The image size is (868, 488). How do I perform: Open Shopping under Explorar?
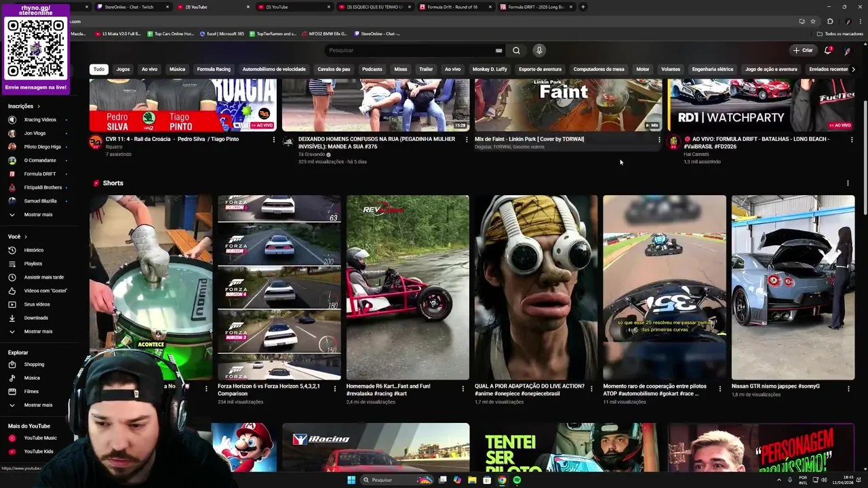tap(34, 364)
